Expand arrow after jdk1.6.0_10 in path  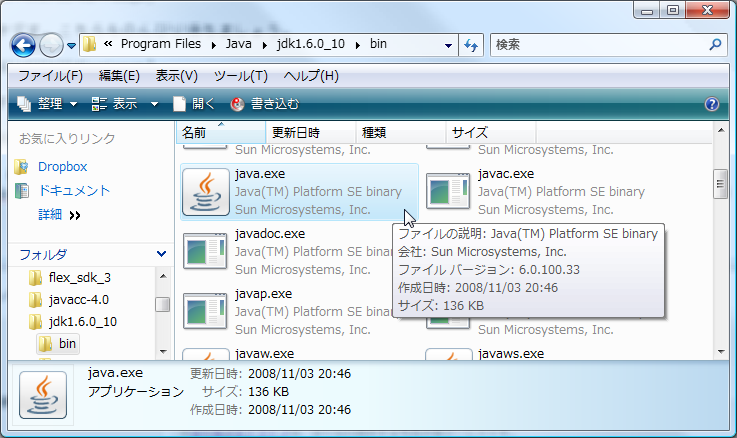358,45
